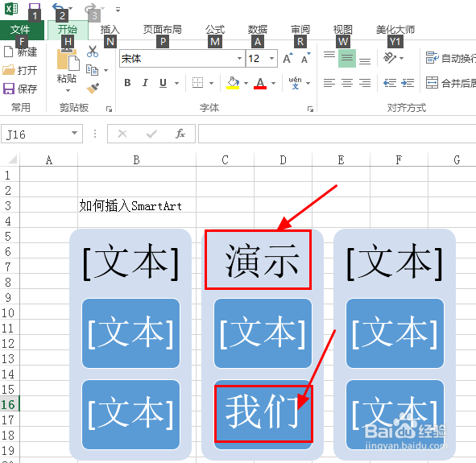Expand the font color dropdown arrow
This screenshot has width=476, height=463.
pos(273,83)
